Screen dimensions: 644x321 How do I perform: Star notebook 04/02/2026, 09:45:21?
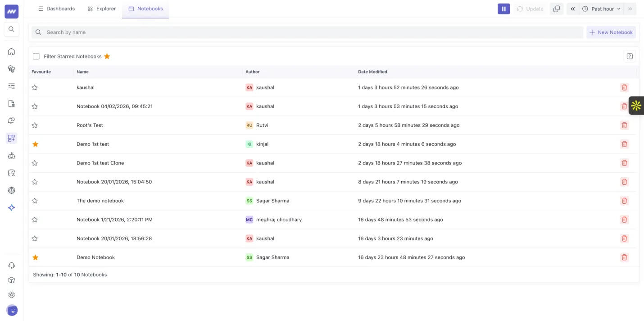[35, 106]
